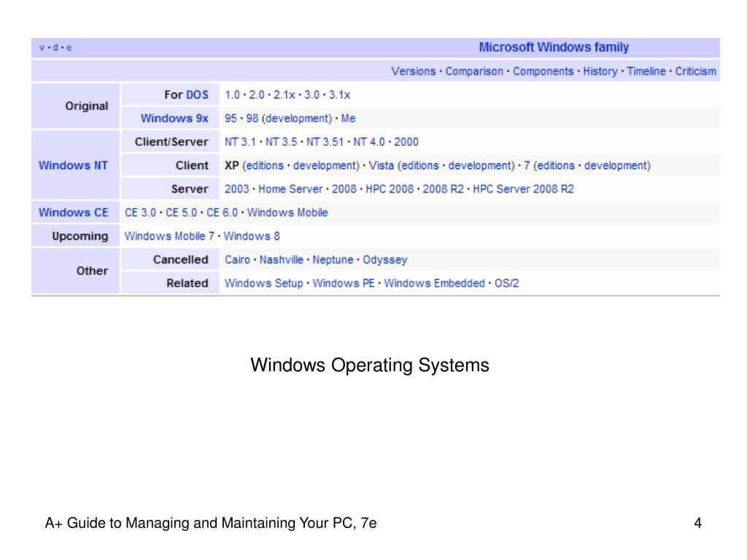This screenshot has height=560, width=747.
Task: Open the OS/2 link
Action: [x=506, y=284]
